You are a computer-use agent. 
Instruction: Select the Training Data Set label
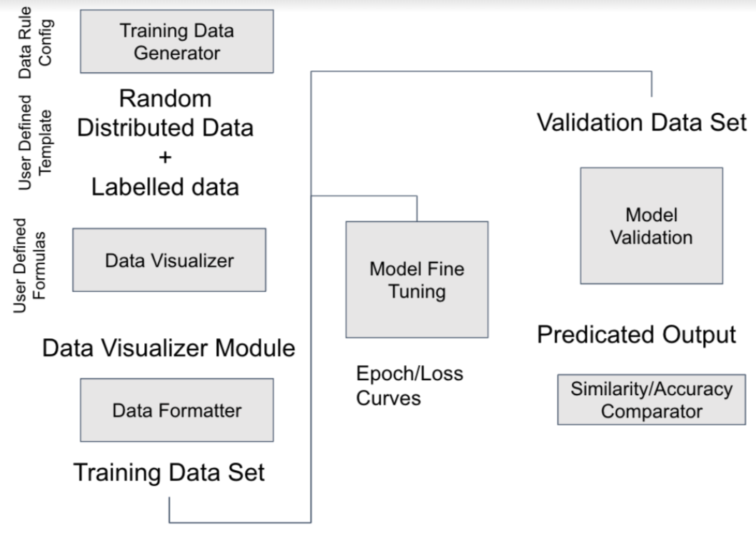(x=168, y=472)
